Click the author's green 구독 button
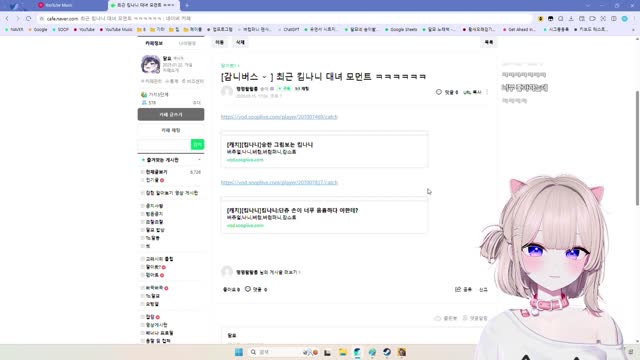 click(284, 89)
